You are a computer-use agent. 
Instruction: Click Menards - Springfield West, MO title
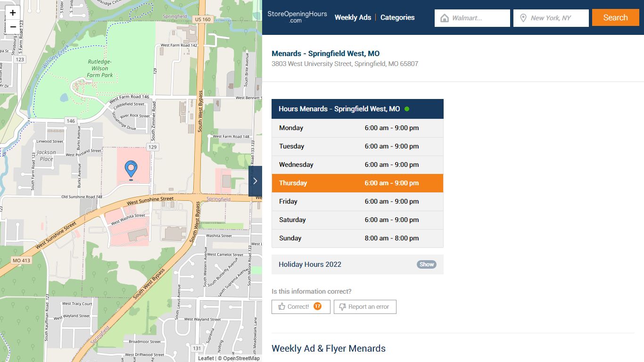coord(325,53)
